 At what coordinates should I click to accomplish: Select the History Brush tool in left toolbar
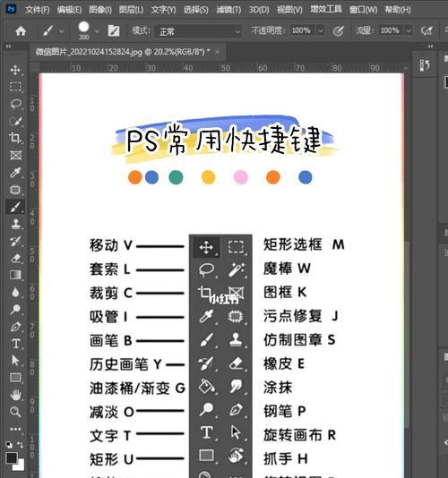(15, 241)
